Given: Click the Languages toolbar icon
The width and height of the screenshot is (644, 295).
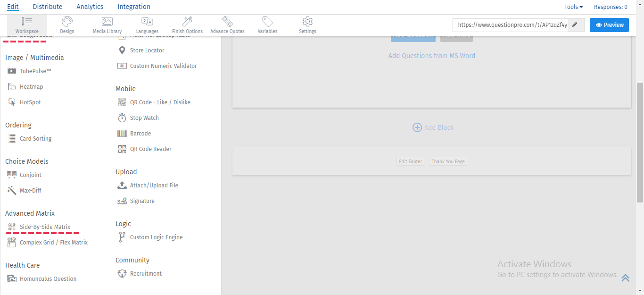Looking at the screenshot, I should point(147,22).
